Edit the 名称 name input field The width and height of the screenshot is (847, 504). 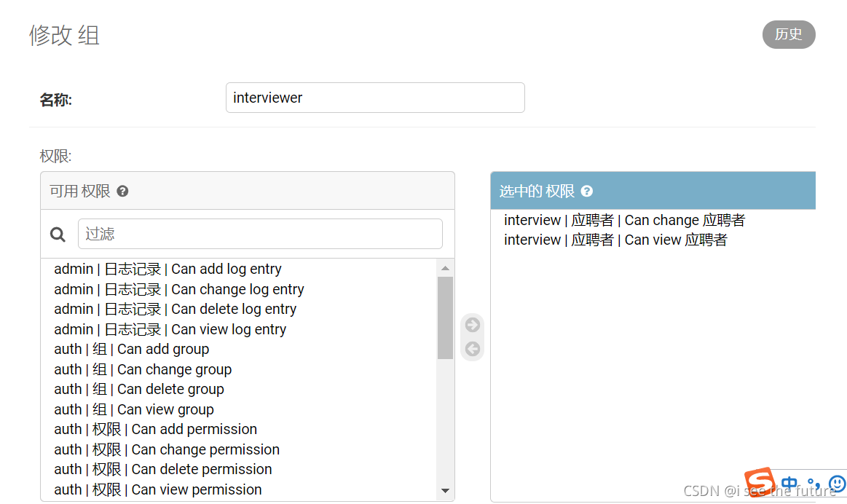point(375,98)
